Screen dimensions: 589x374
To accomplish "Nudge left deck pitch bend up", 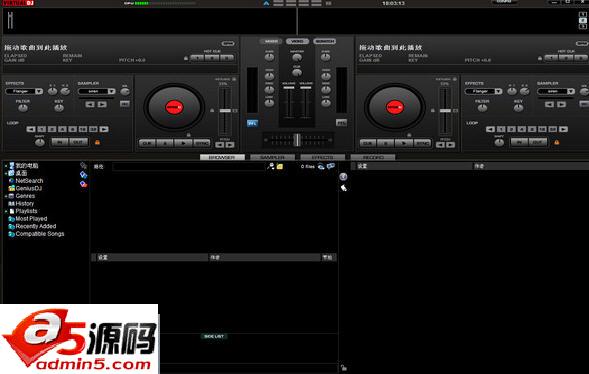I will (x=230, y=145).
